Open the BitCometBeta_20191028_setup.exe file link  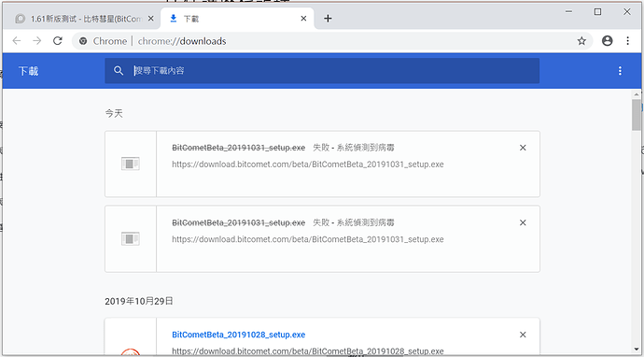pyautogui.click(x=239, y=335)
